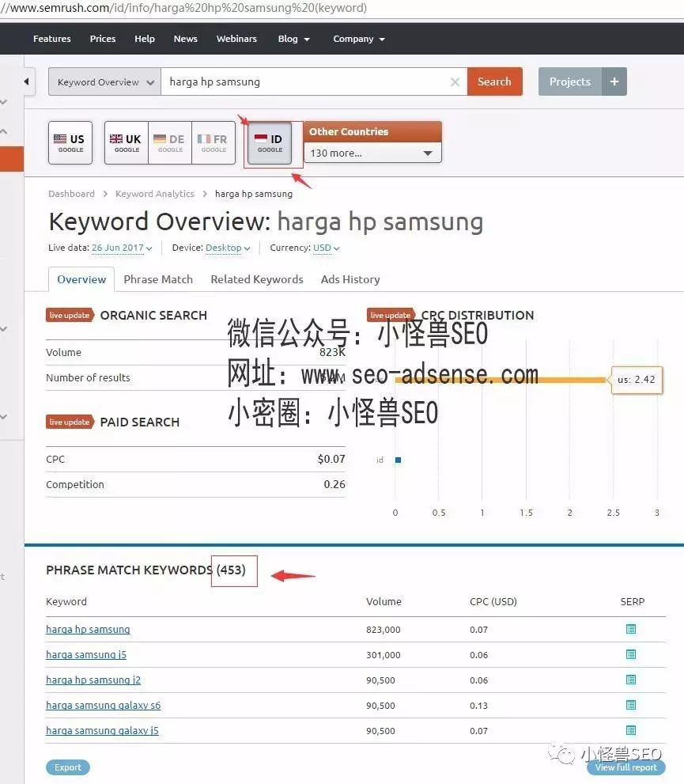Click the Paid Search live update badge

click(x=70, y=422)
